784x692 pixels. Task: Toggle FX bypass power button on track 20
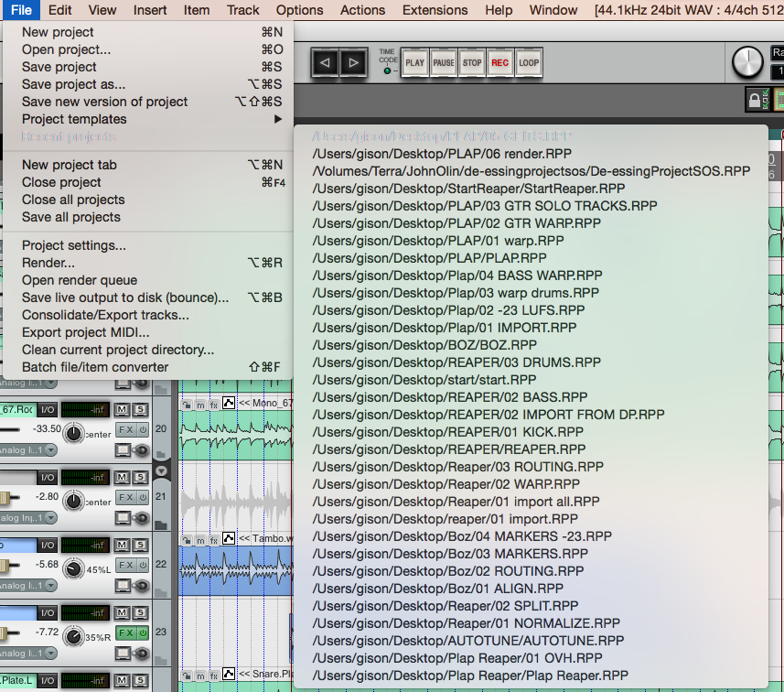coord(143,429)
